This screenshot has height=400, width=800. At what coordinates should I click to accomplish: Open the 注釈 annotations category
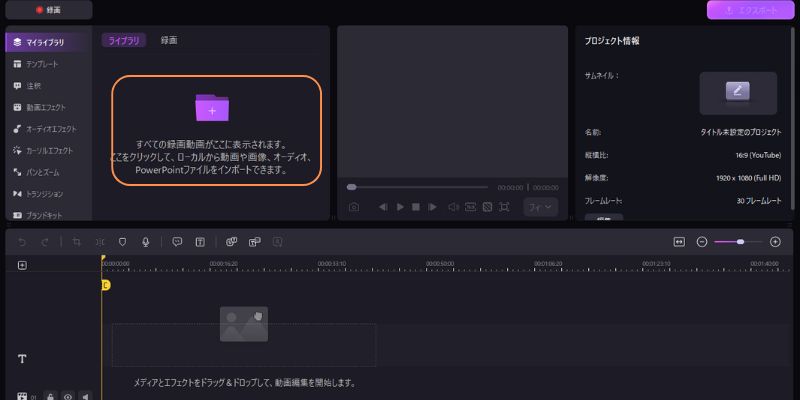coord(35,86)
